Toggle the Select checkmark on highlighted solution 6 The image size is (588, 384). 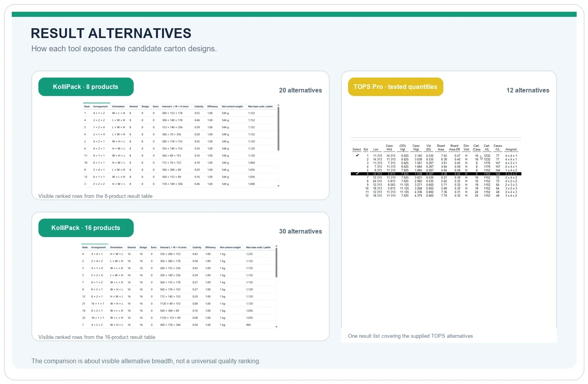click(x=357, y=174)
